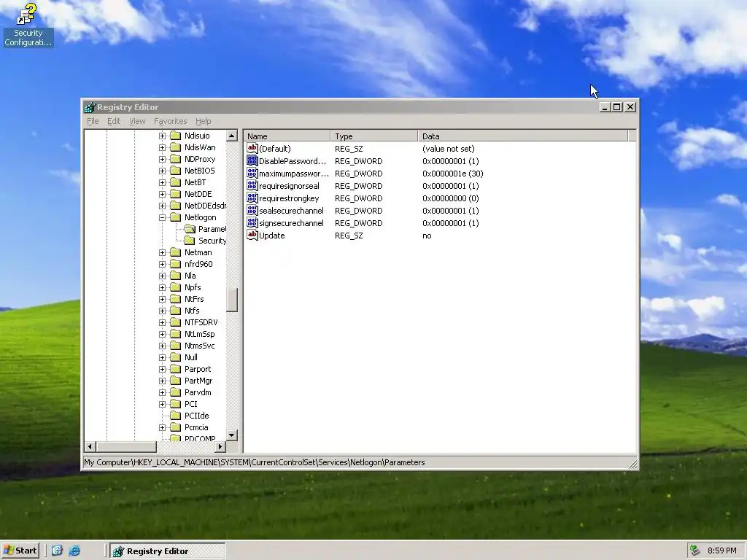747x560 pixels.
Task: Select the Npfs key
Action: pos(193,287)
